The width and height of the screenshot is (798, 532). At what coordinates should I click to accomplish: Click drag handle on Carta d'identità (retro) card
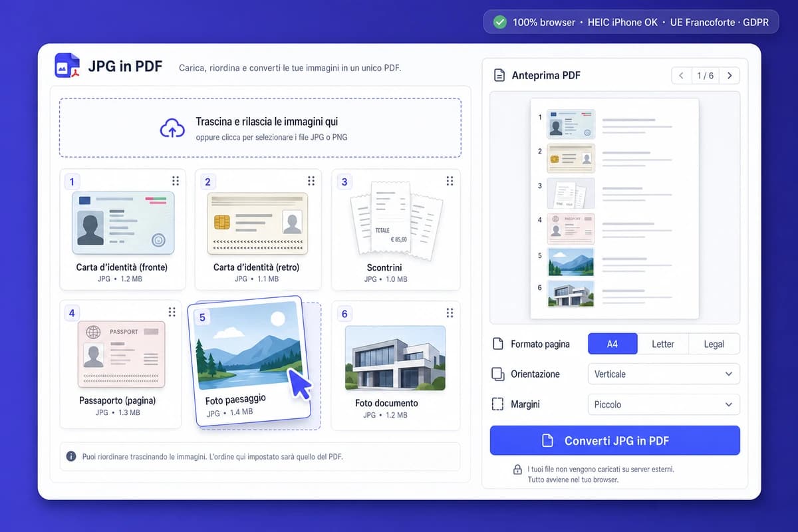(311, 181)
